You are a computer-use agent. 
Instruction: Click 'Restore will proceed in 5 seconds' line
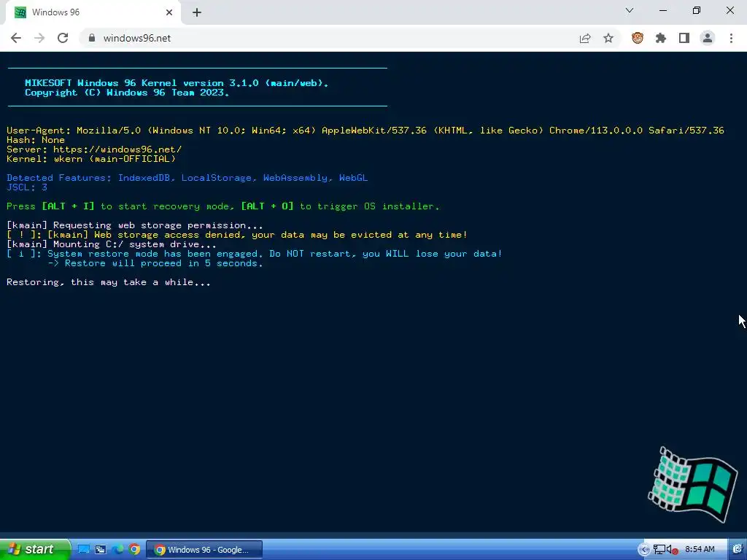[155, 263]
